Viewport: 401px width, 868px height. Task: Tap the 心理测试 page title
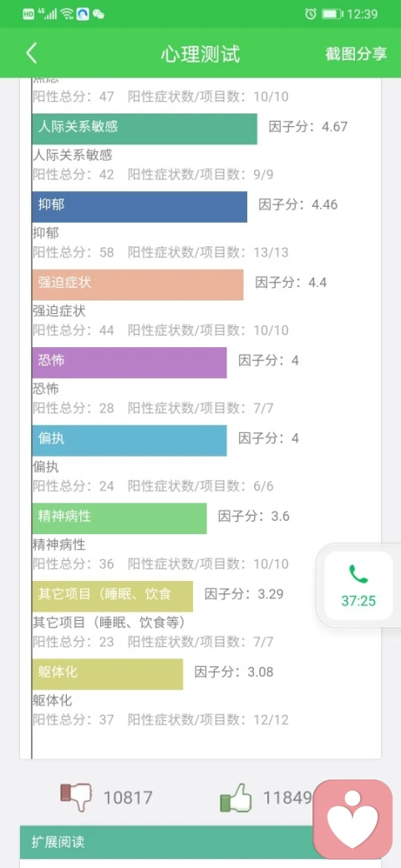pyautogui.click(x=200, y=54)
